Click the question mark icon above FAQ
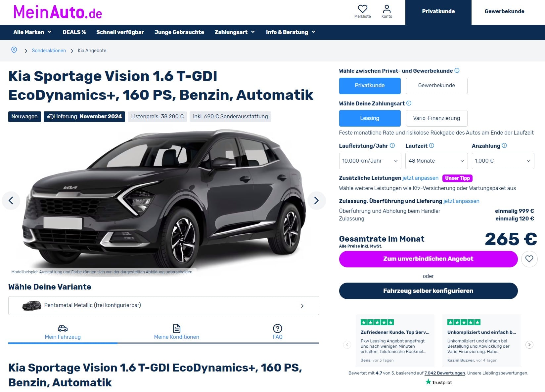545x392 pixels. pos(277,328)
